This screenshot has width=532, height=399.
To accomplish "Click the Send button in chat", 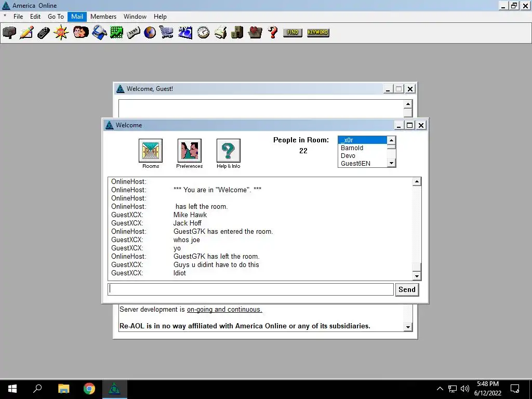I will point(407,289).
